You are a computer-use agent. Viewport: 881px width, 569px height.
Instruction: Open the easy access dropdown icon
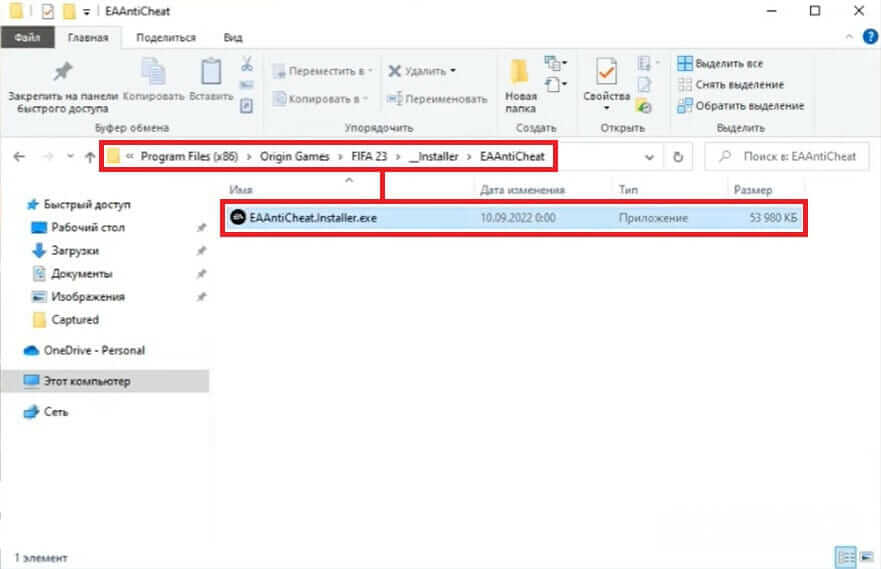(556, 85)
